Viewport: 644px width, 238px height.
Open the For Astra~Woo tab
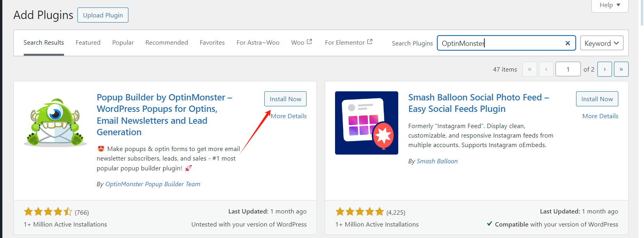coord(258,43)
